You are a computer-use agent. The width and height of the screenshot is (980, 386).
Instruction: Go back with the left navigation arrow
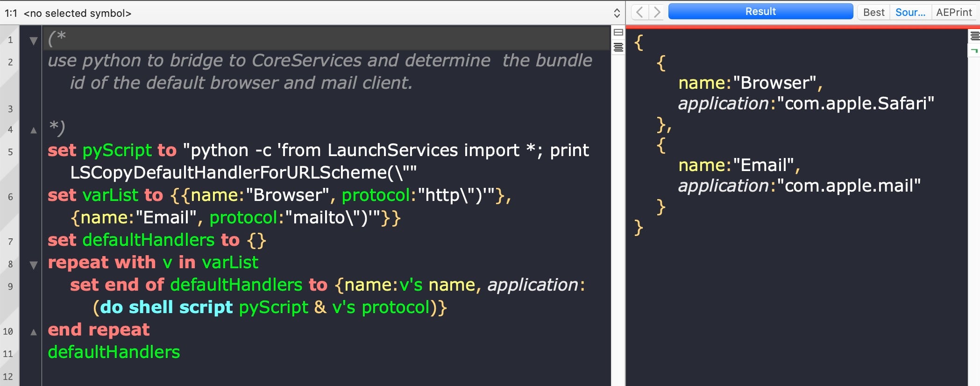coord(640,12)
